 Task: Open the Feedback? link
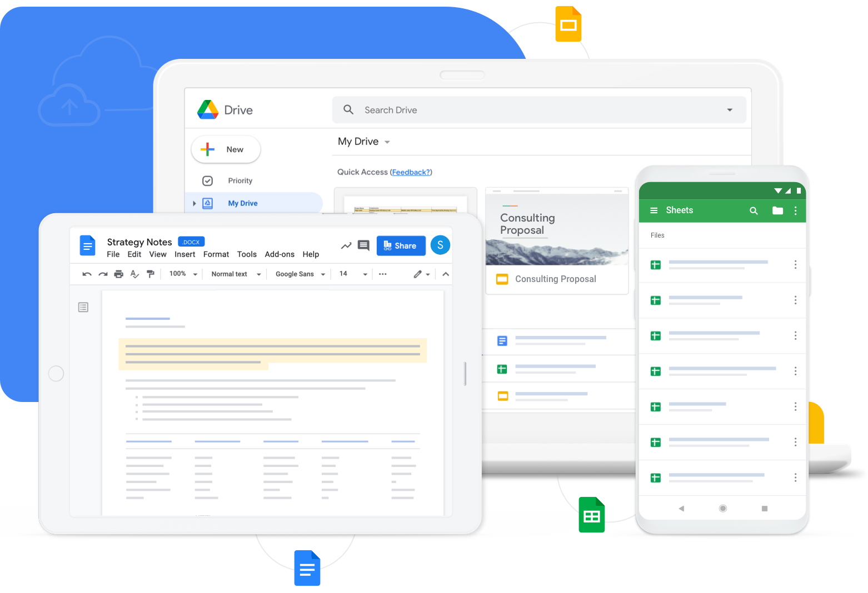tap(411, 172)
